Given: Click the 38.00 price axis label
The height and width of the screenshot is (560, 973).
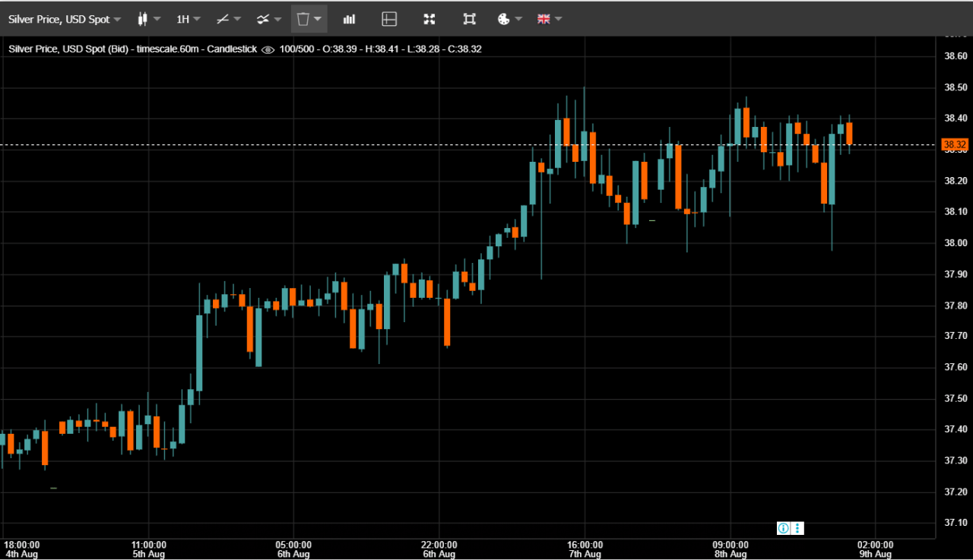Looking at the screenshot, I should tap(955, 243).
